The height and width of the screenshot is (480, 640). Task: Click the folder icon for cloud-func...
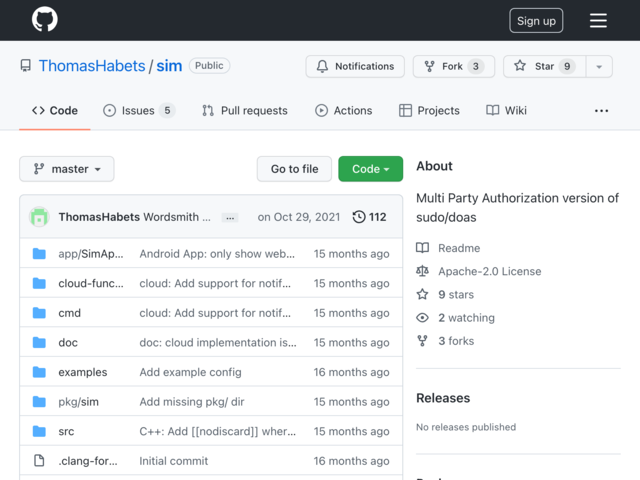[x=39, y=283]
